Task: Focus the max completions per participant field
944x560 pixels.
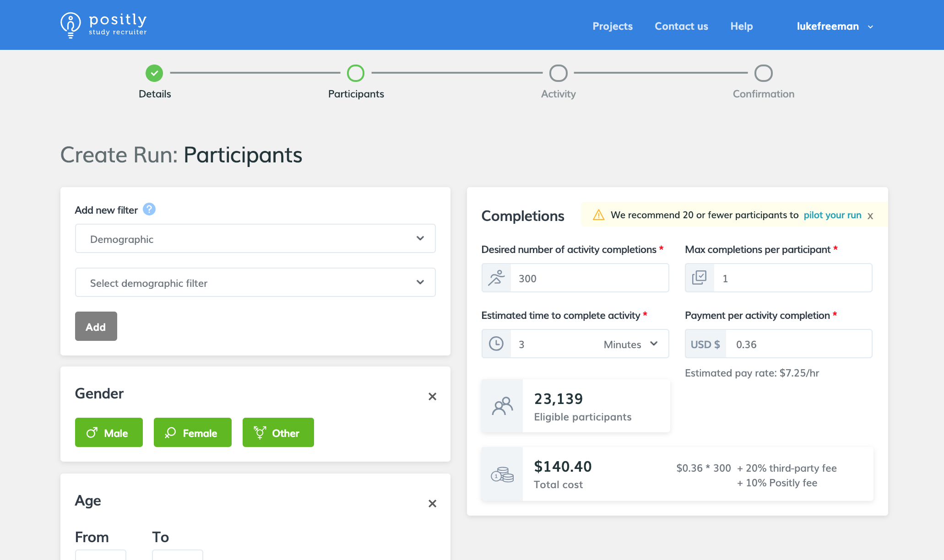Action: 793,278
